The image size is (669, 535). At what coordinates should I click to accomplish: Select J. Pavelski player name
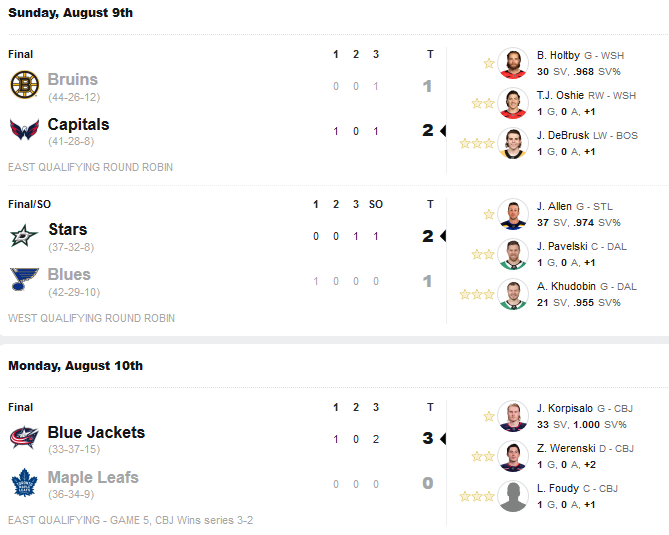562,247
